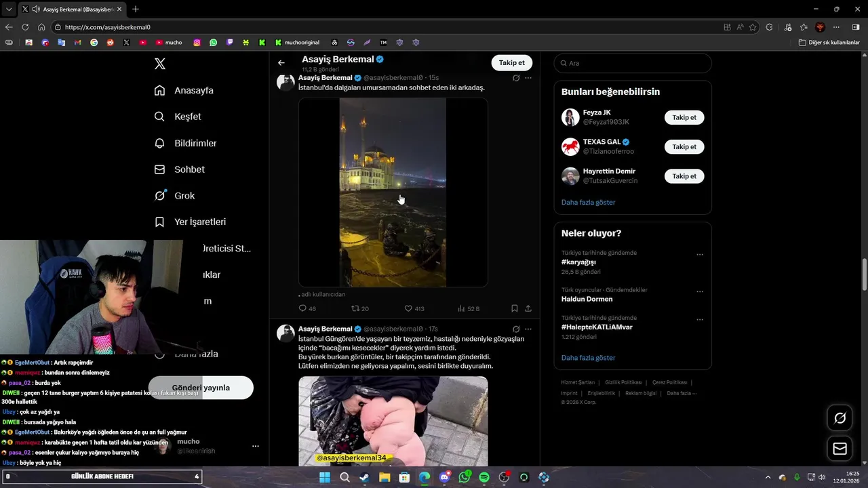The width and height of the screenshot is (868, 488).
Task: Open Keşfet explore page
Action: pos(178,117)
